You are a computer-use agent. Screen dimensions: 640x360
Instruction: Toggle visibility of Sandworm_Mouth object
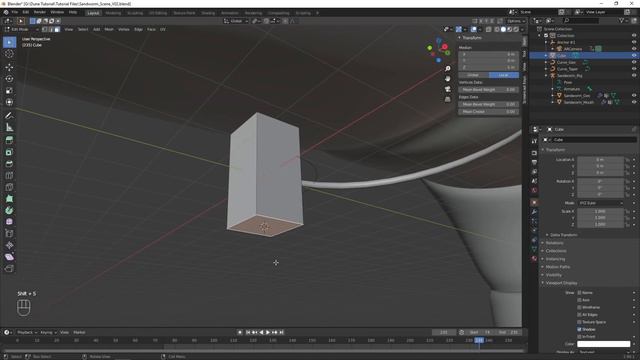634,102
